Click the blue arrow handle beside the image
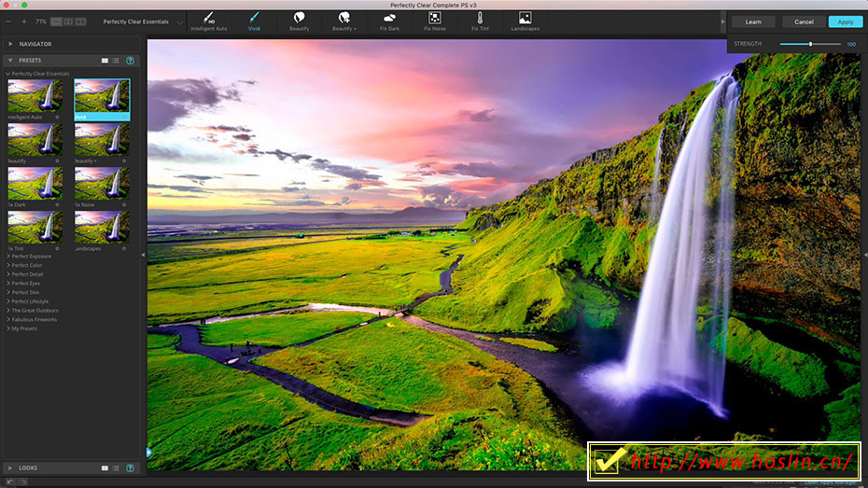This screenshot has width=868, height=488. (x=149, y=453)
